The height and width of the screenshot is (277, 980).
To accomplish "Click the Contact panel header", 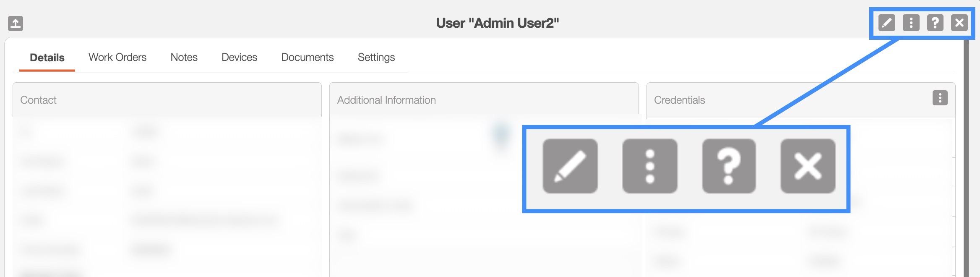I will click(38, 100).
